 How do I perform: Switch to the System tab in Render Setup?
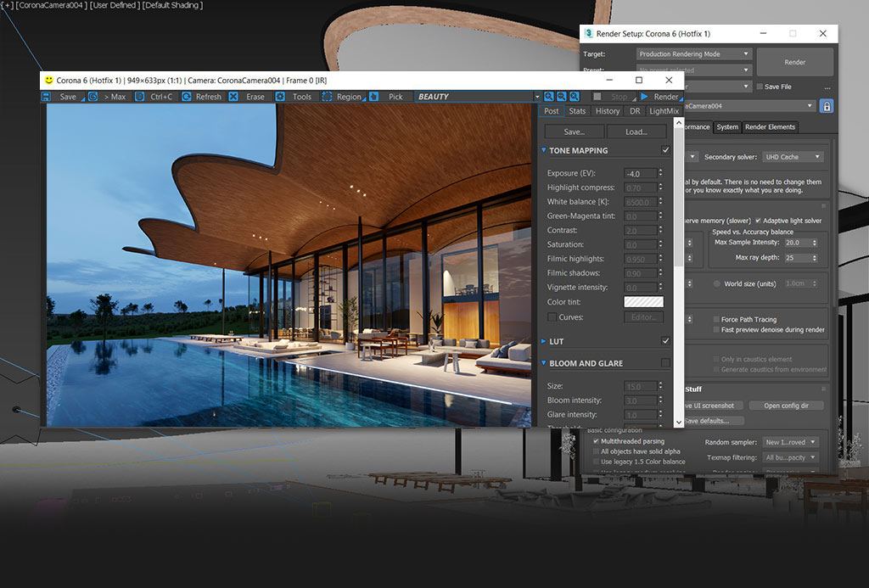727,127
